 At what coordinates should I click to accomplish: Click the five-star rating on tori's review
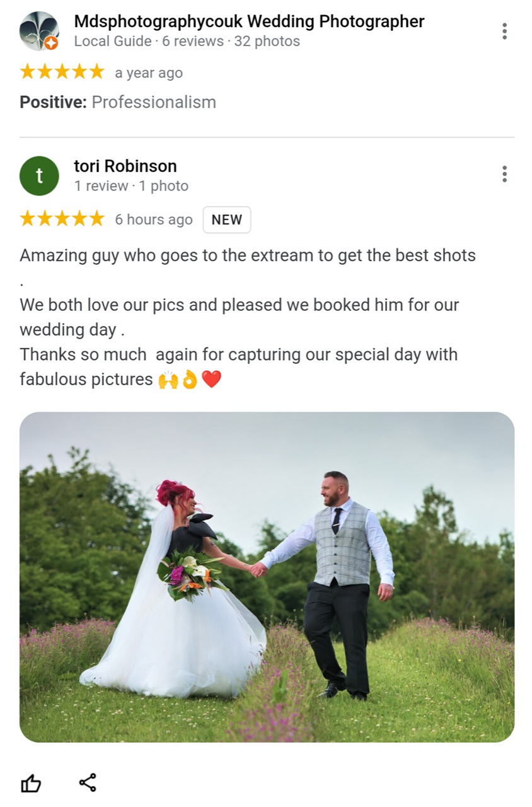(62, 219)
